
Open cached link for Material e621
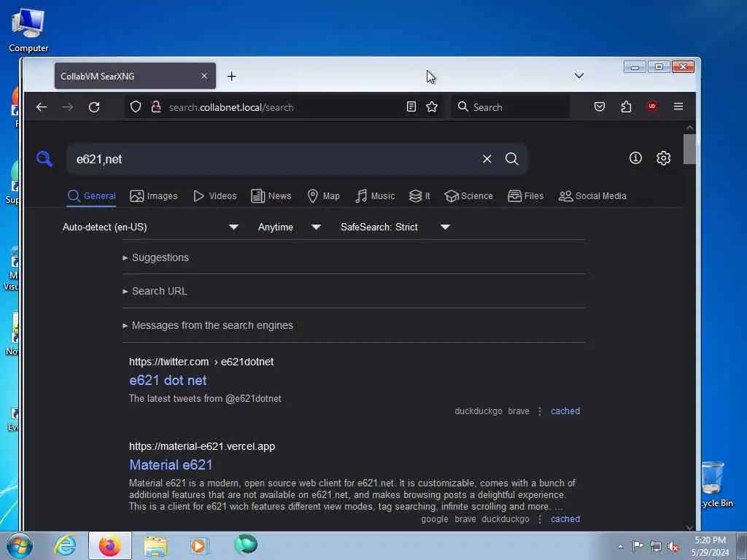click(565, 519)
